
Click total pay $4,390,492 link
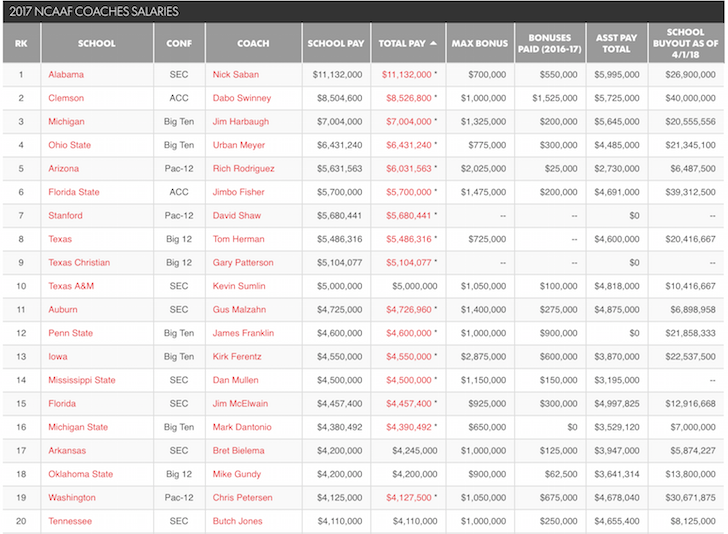pos(409,427)
